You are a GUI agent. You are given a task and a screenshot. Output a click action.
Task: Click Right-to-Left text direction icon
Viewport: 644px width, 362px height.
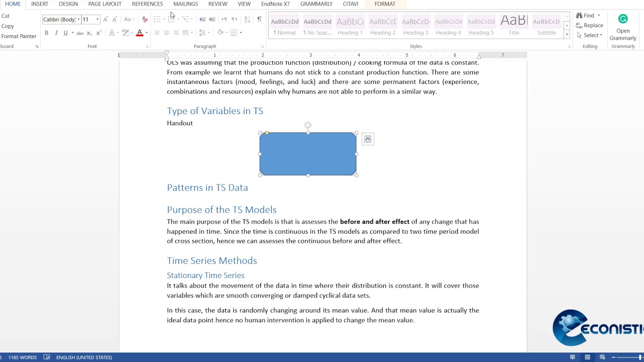tap(234, 19)
